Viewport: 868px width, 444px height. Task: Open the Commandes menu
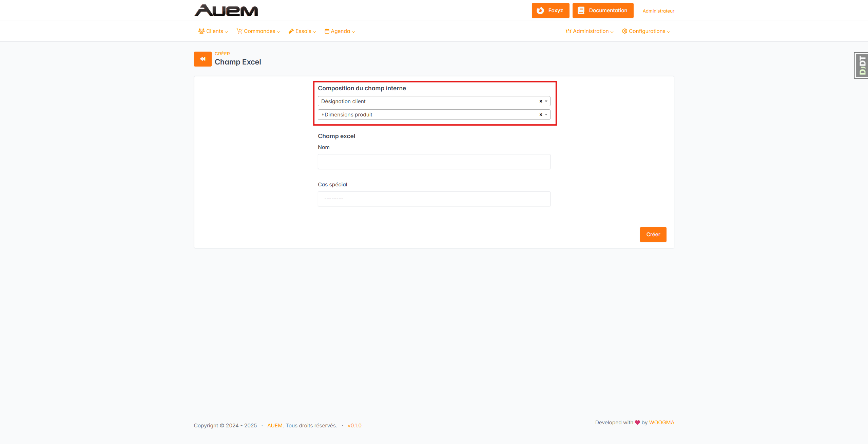[x=258, y=31]
